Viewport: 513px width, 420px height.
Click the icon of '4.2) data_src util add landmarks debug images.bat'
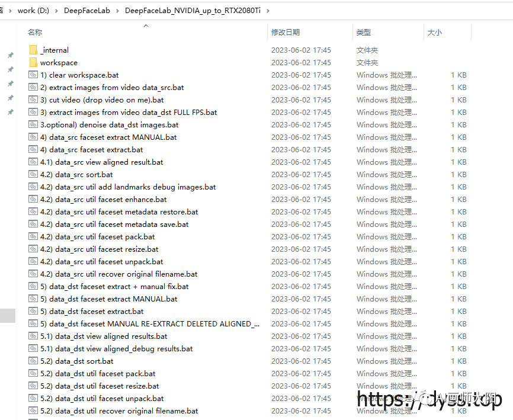pyautogui.click(x=33, y=187)
